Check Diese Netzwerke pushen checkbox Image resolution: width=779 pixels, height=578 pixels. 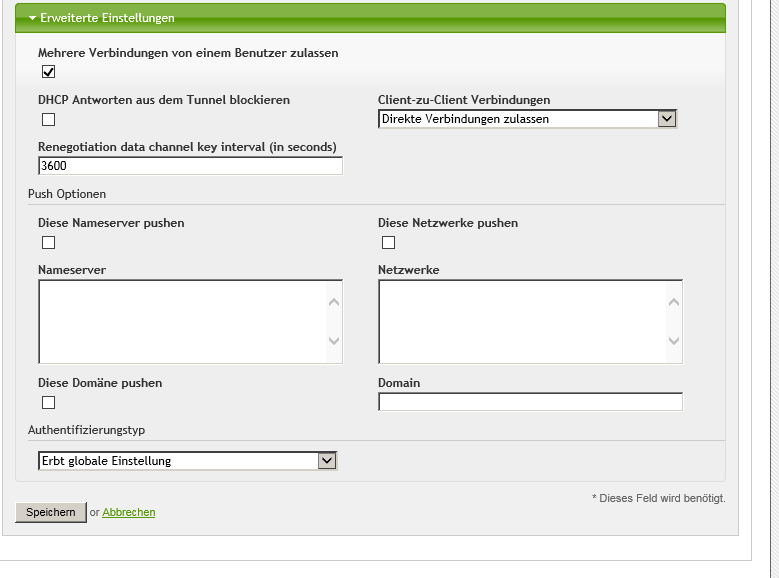click(388, 242)
